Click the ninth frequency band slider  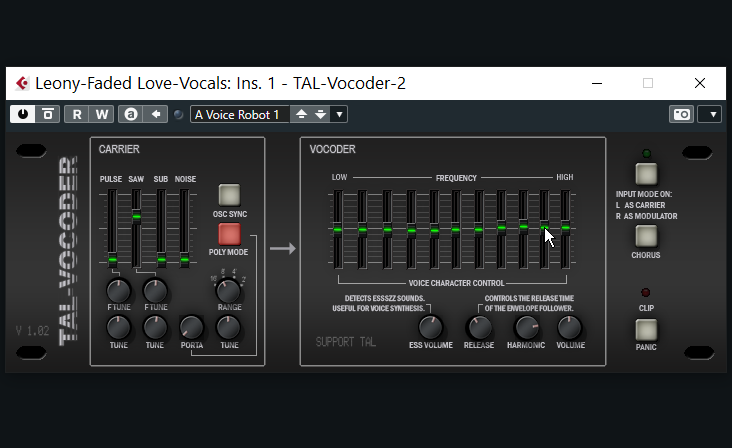[523, 227]
